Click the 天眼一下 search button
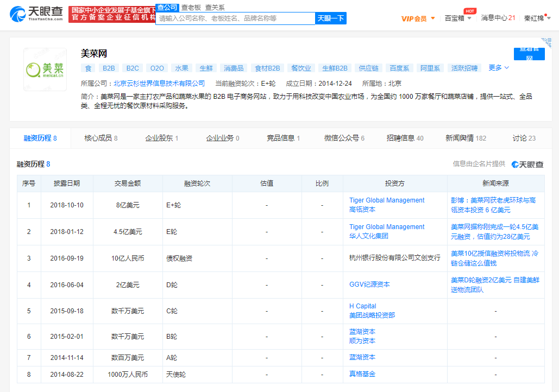559x392 pixels. (331, 18)
